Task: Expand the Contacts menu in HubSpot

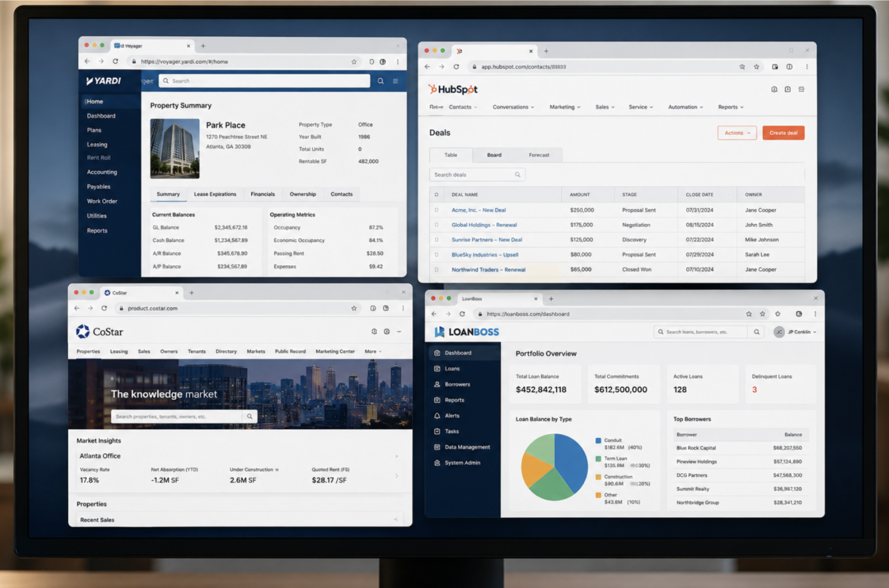Action: (x=463, y=107)
